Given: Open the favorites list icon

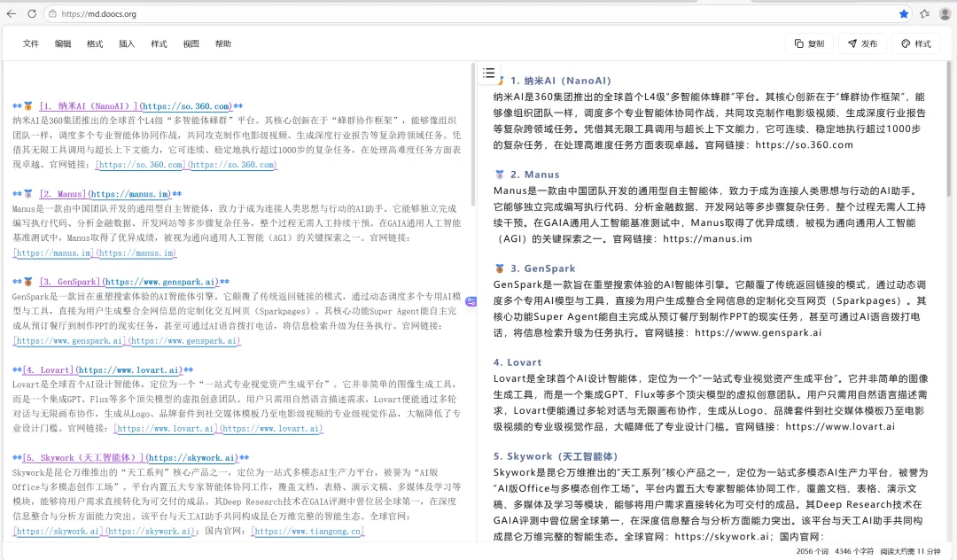Looking at the screenshot, I should pyautogui.click(x=924, y=13).
